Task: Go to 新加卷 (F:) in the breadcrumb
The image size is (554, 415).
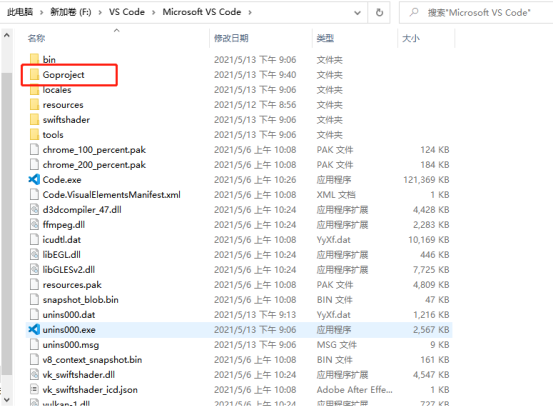Action: (x=71, y=12)
